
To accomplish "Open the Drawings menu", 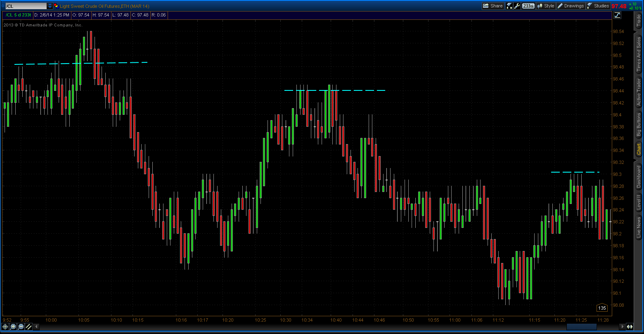I will point(571,6).
